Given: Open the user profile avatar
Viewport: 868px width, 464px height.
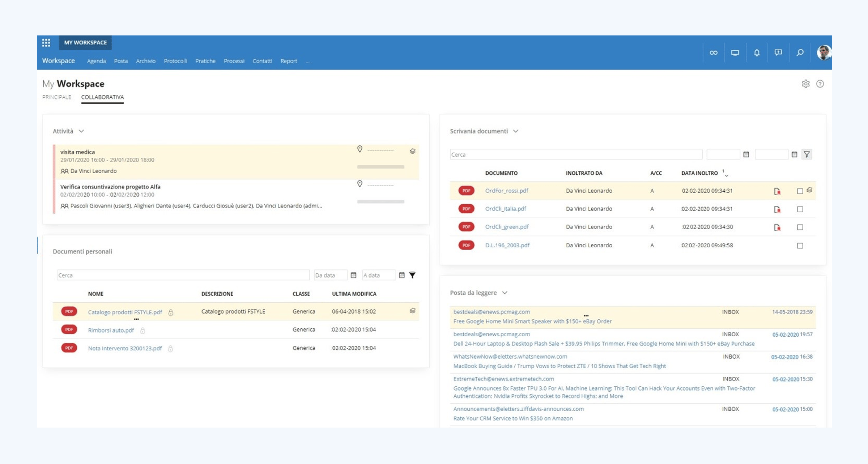Looking at the screenshot, I should coord(824,53).
